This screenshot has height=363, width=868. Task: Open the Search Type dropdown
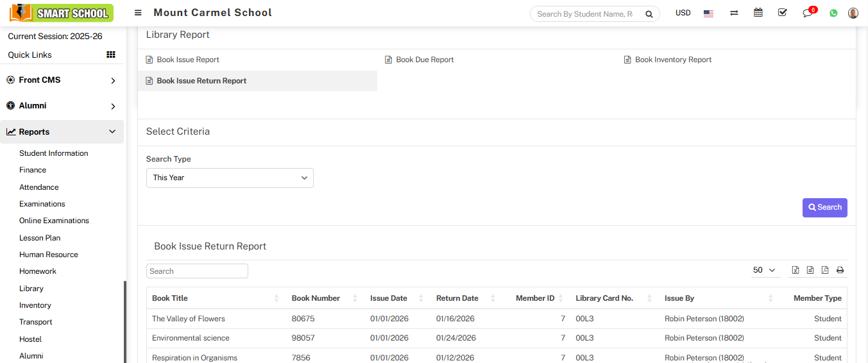click(230, 178)
